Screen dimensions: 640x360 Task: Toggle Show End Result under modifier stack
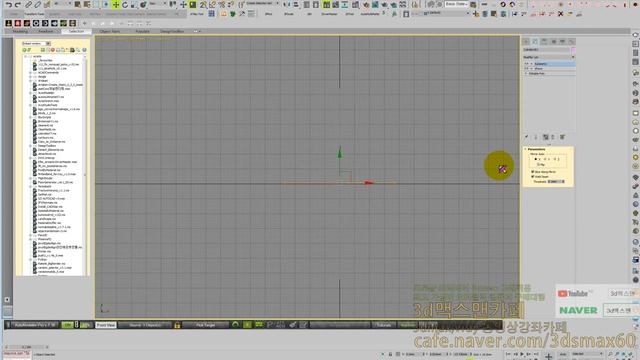(536, 137)
